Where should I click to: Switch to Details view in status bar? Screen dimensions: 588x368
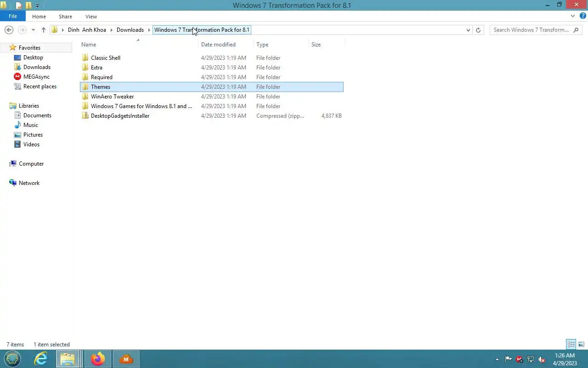click(x=571, y=344)
